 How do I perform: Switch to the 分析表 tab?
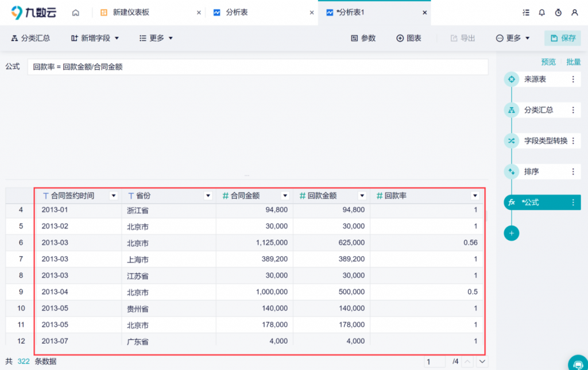(237, 12)
